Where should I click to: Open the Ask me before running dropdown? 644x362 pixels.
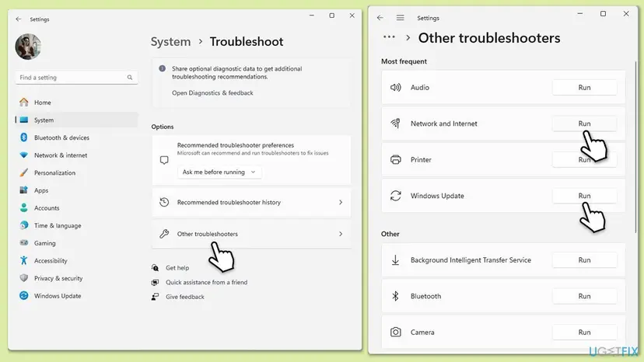click(219, 172)
